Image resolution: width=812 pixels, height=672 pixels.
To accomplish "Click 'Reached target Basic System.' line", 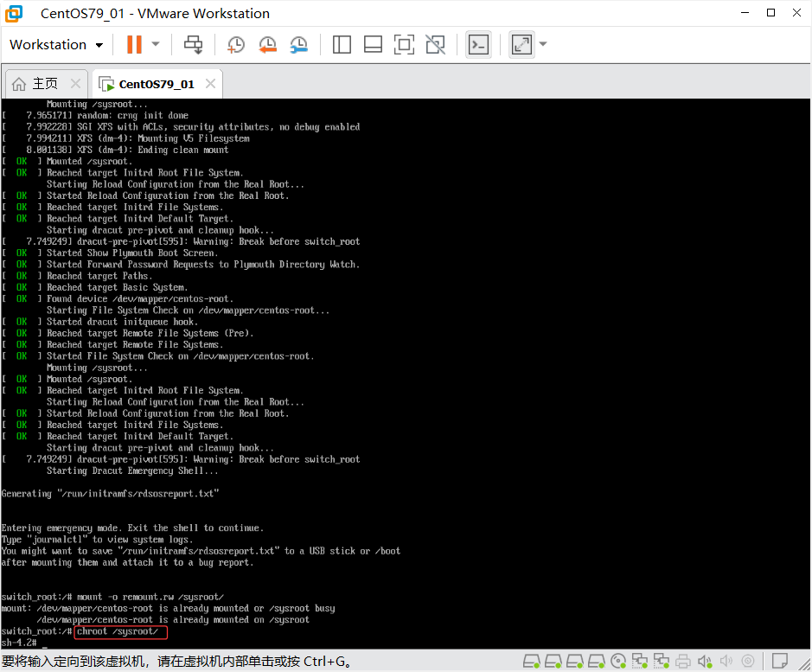I will tap(117, 287).
